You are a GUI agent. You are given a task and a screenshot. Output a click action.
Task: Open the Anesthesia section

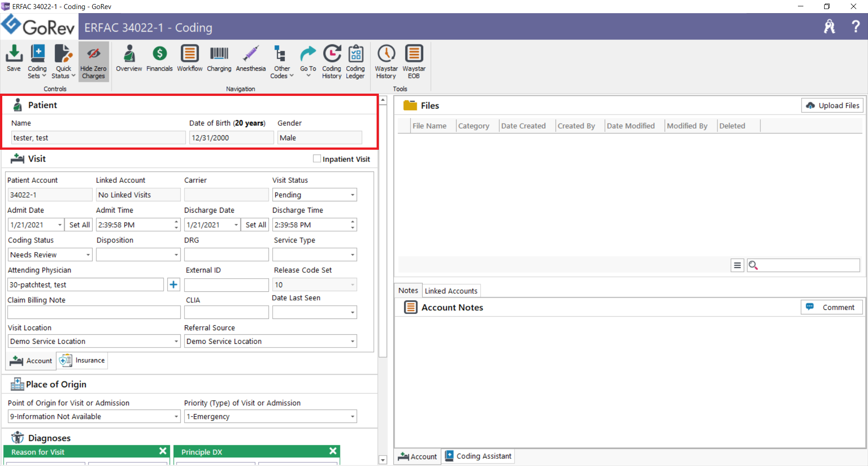tap(251, 58)
